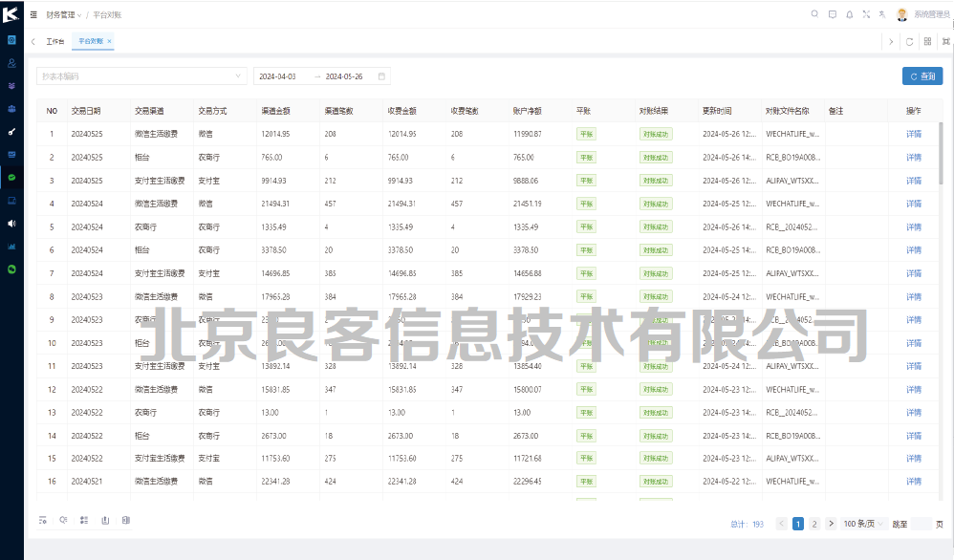Click the chart icon in left sidebar
Screen dimensions: 954x560
(x=11, y=246)
